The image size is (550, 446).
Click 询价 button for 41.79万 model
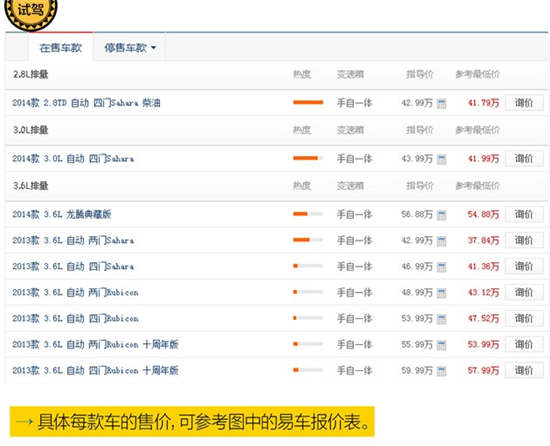(x=524, y=103)
